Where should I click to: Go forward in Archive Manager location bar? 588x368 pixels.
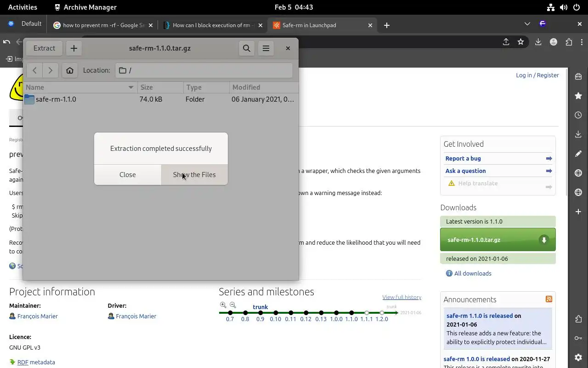pos(50,70)
